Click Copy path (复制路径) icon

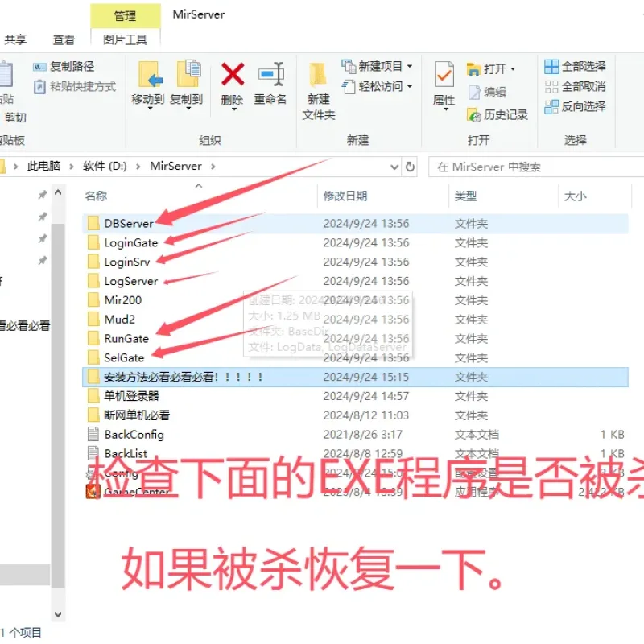[39, 67]
